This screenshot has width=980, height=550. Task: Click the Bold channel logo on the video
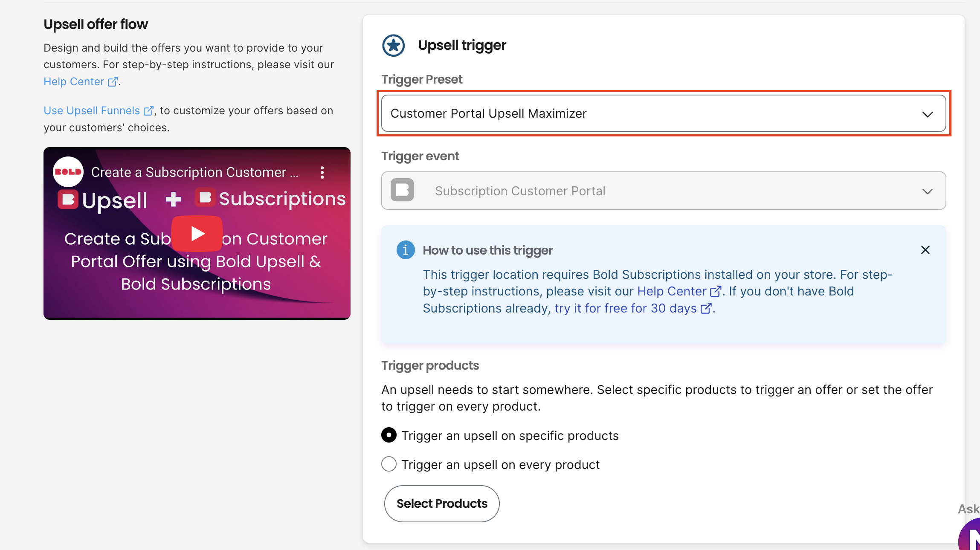click(68, 172)
